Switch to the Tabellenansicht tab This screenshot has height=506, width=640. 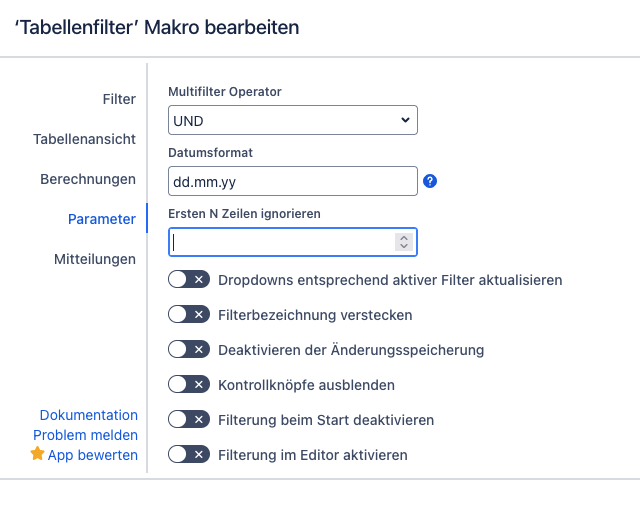point(84,139)
